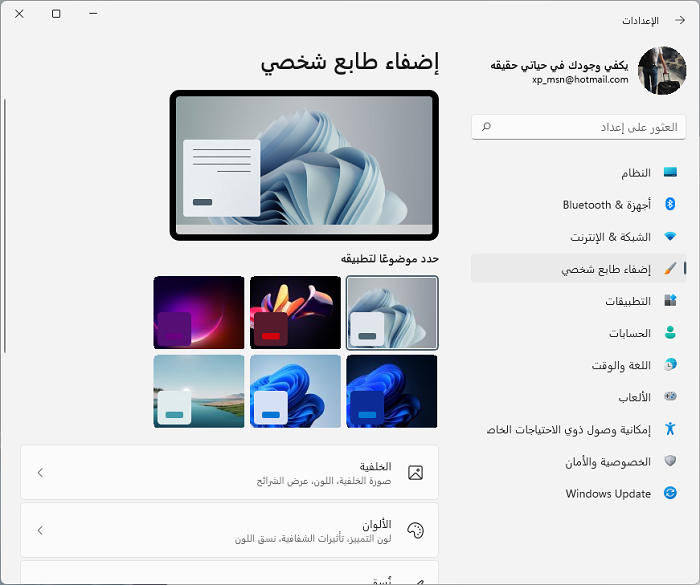This screenshot has height=585, width=700.
Task: Click the vertical scrollbar on left edge
Action: (5, 226)
